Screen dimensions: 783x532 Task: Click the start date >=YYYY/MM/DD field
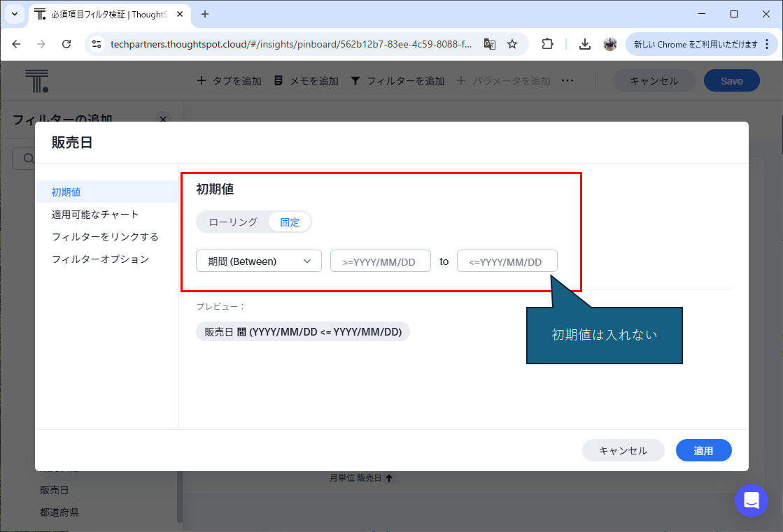pos(380,261)
